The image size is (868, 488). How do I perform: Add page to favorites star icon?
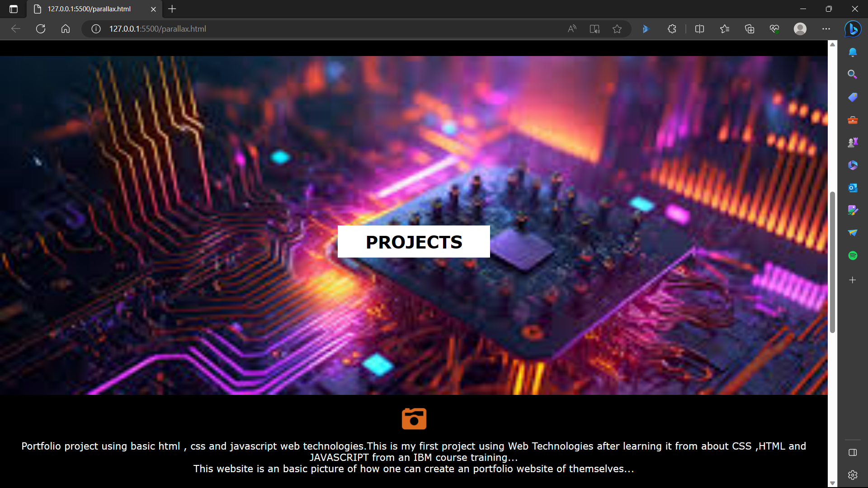click(x=617, y=29)
